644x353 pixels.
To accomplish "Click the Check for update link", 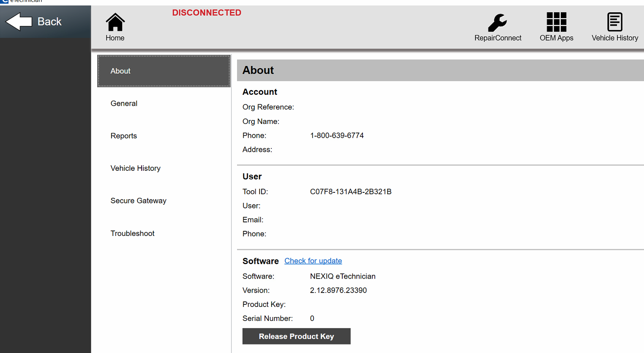I will coord(313,261).
